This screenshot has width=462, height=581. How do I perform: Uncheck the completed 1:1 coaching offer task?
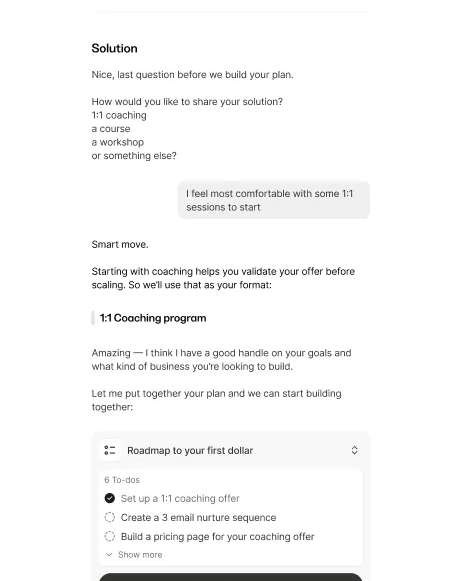coord(110,498)
